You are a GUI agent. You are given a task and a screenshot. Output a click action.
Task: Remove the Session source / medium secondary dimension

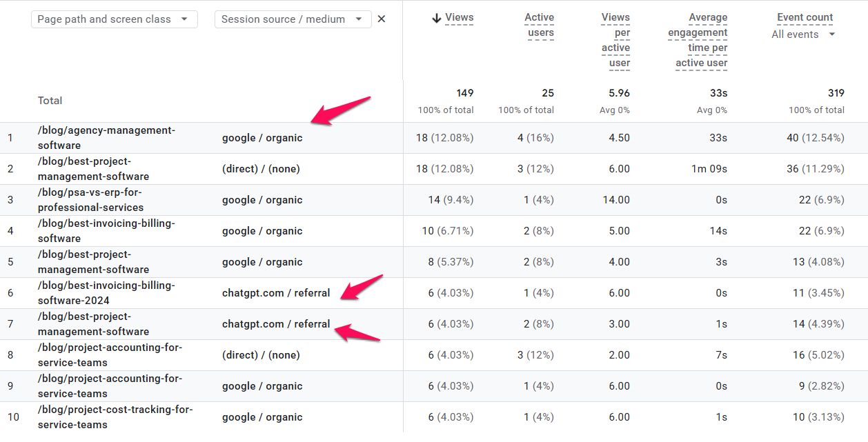(382, 19)
